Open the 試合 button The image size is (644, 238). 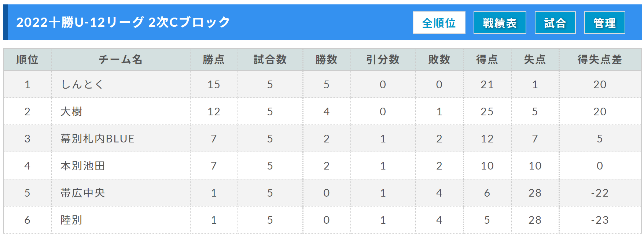[x=555, y=23]
